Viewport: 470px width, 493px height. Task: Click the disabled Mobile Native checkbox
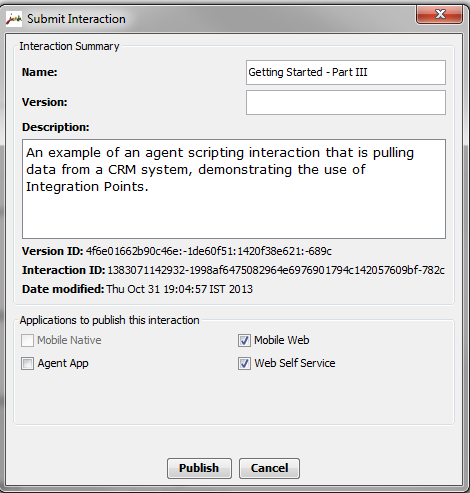[x=27, y=340]
